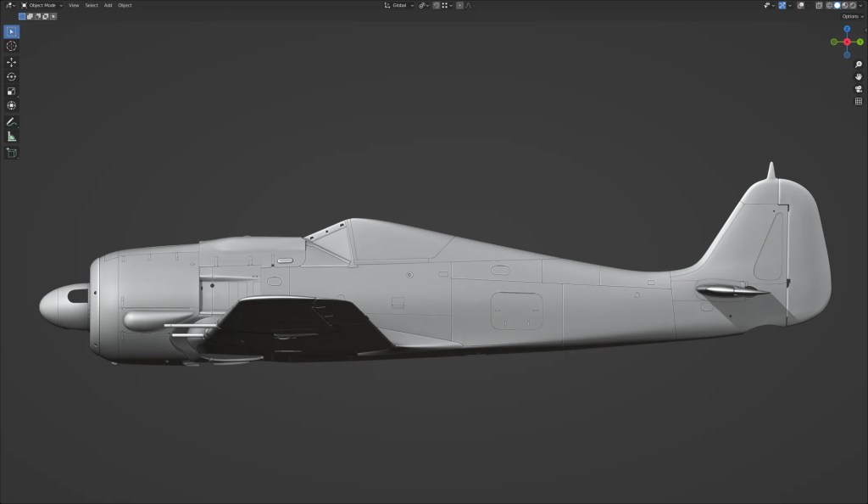Select the Transform tool
868x504 pixels.
click(x=12, y=105)
